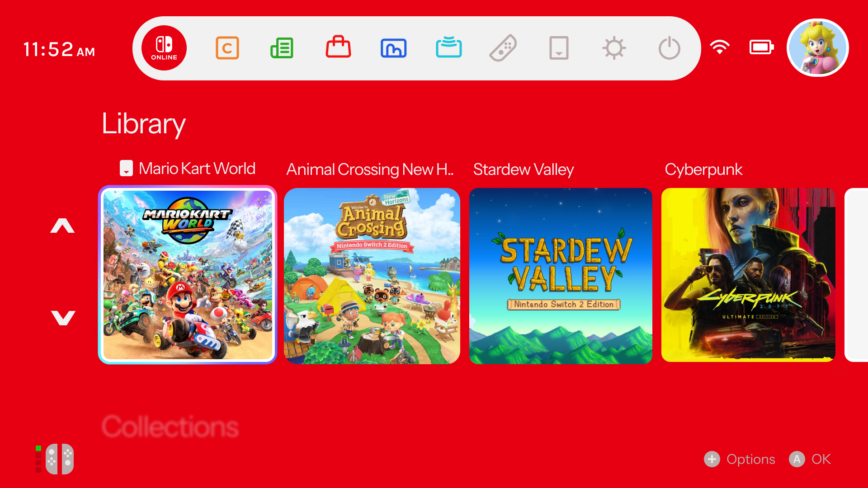Screen dimensions: 868x488
Task: Click the Cyberpunk title text
Action: pyautogui.click(x=703, y=169)
